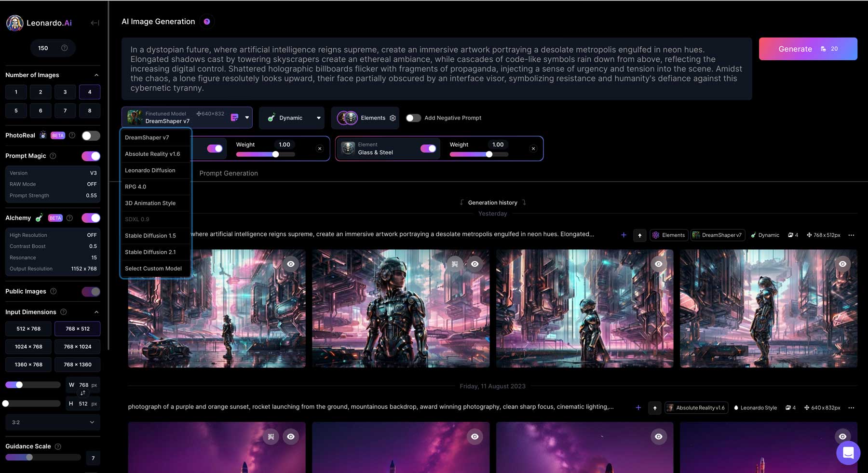Image resolution: width=868 pixels, height=473 pixels.
Task: Collapse the Number of Images section
Action: click(x=96, y=75)
